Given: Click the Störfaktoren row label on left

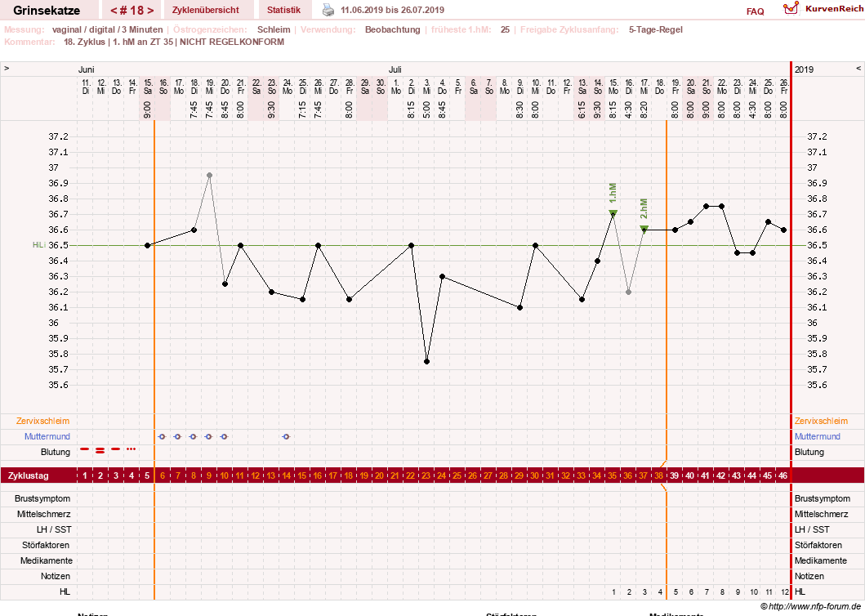Looking at the screenshot, I should (46, 546).
